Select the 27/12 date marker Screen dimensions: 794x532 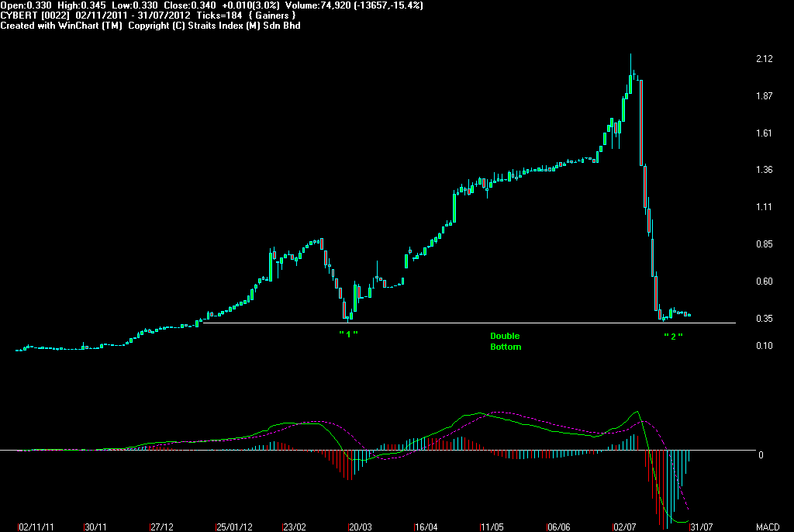click(162, 527)
